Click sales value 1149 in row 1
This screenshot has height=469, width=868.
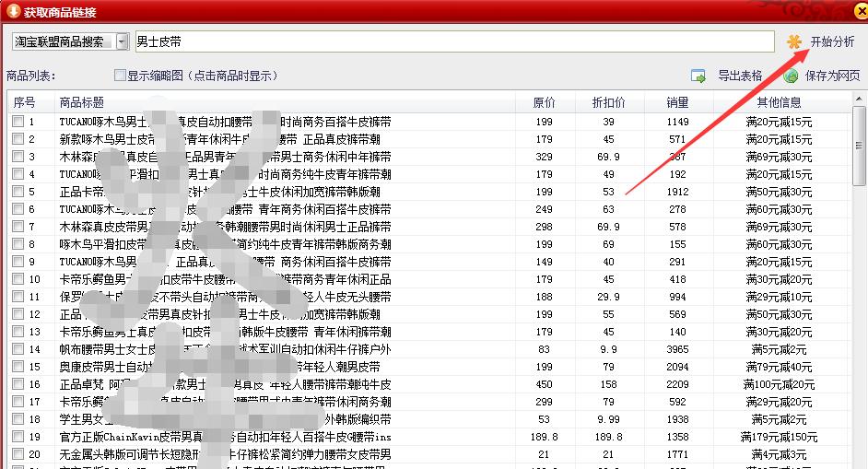(x=677, y=122)
